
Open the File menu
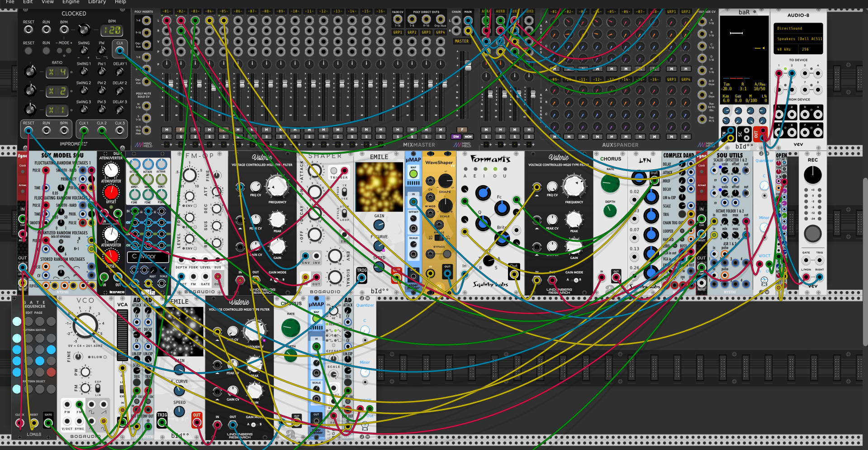point(10,2)
